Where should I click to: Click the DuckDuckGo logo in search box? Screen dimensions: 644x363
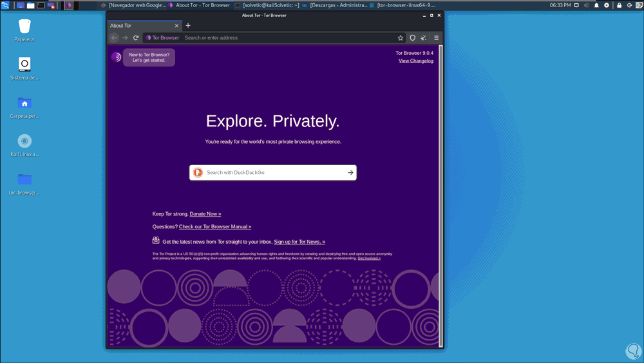tap(198, 173)
